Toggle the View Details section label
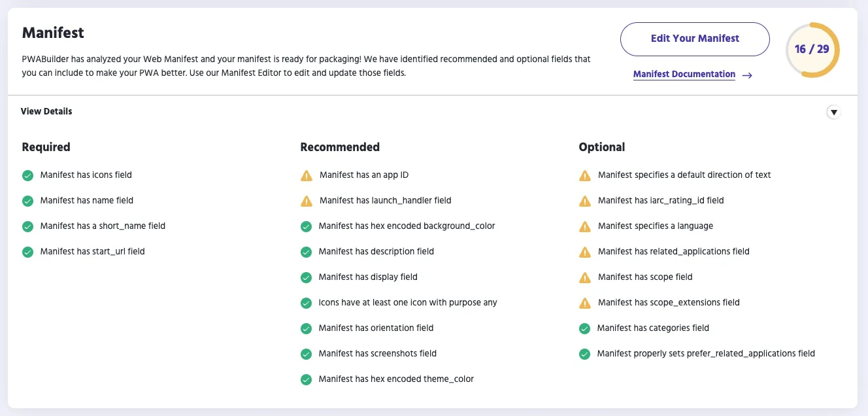Viewport: 868px width, 416px height. 46,111
